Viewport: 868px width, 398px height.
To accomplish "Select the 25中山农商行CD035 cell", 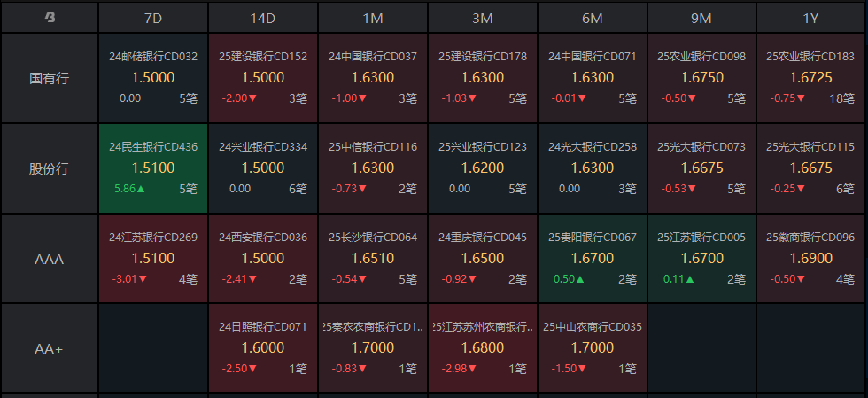I will (x=593, y=348).
